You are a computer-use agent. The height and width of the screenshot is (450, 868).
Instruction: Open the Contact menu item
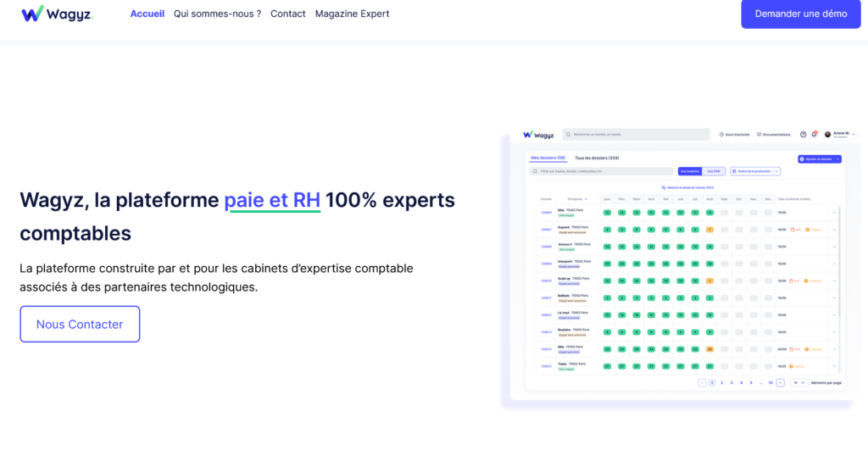coord(288,14)
